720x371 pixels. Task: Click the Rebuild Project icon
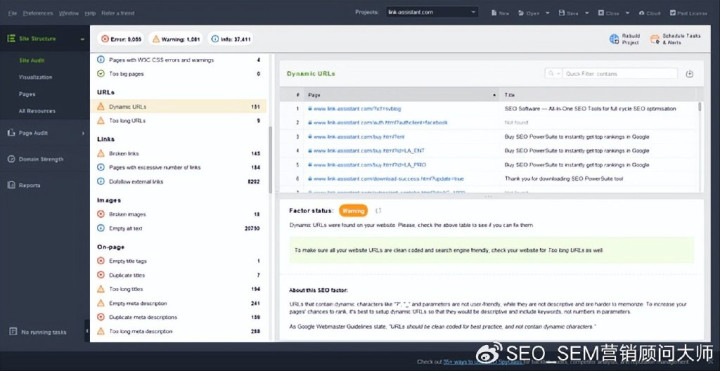click(614, 39)
